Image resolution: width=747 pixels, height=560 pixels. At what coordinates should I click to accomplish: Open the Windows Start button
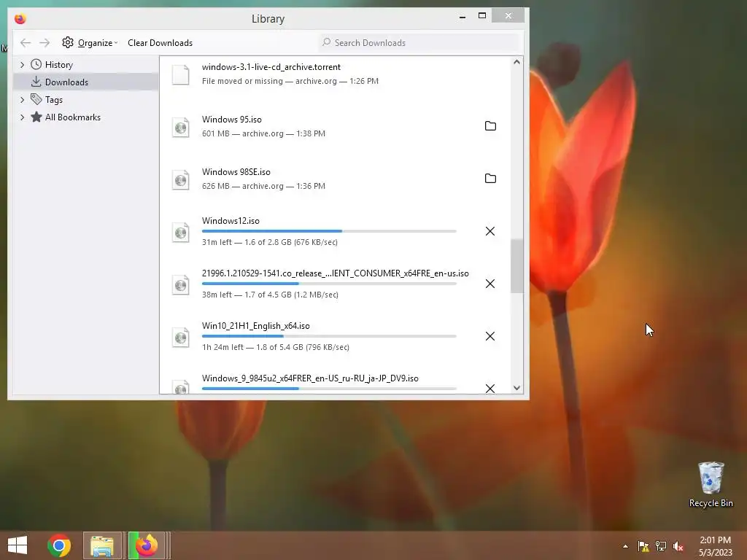click(x=18, y=545)
